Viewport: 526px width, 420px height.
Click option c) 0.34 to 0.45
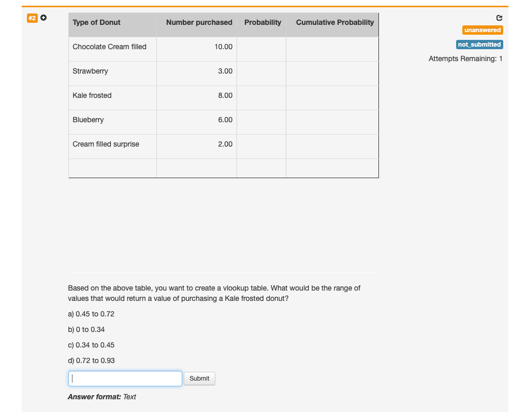click(x=91, y=345)
